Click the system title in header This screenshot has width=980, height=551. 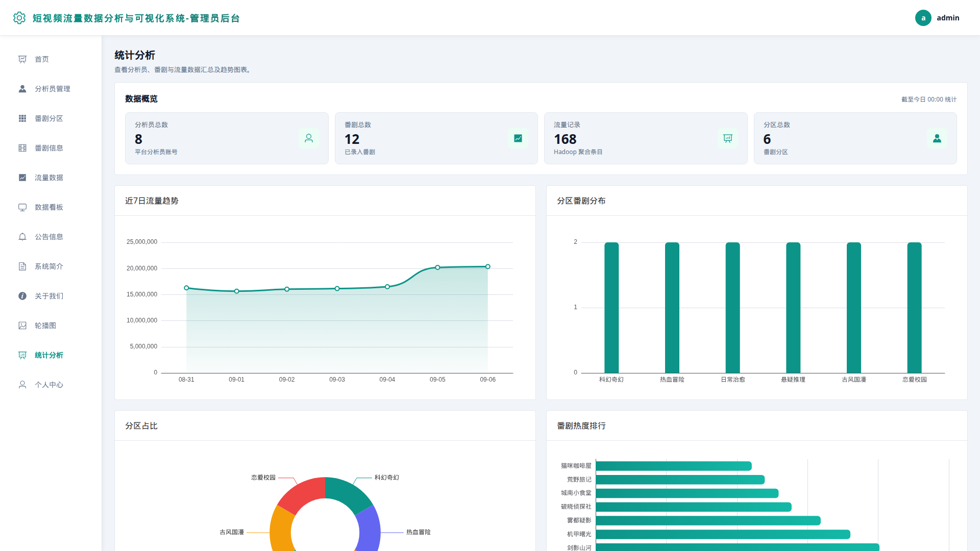[x=136, y=18]
